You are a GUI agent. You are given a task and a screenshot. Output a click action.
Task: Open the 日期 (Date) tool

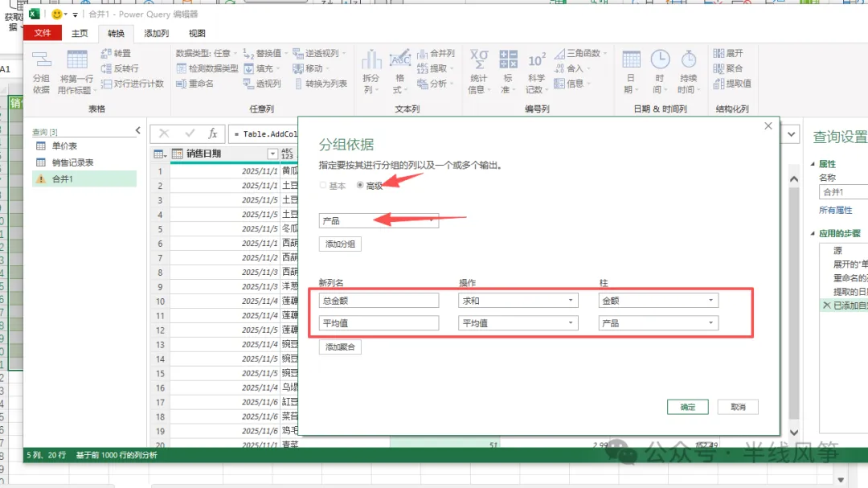pos(631,72)
